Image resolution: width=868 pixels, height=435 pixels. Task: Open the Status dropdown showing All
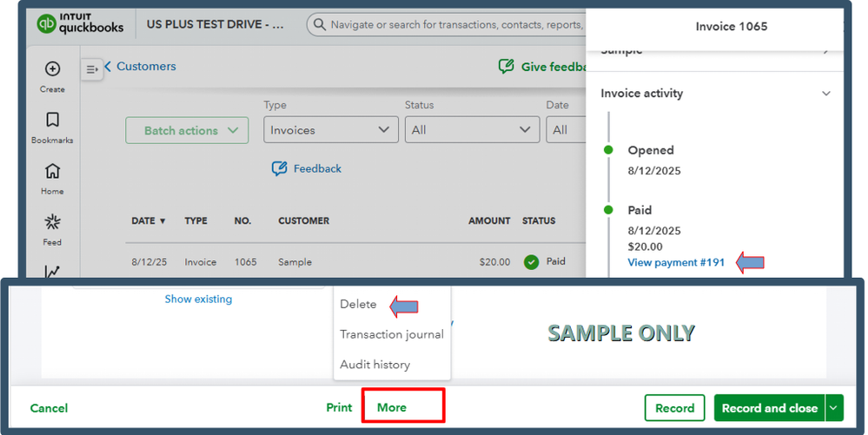472,129
